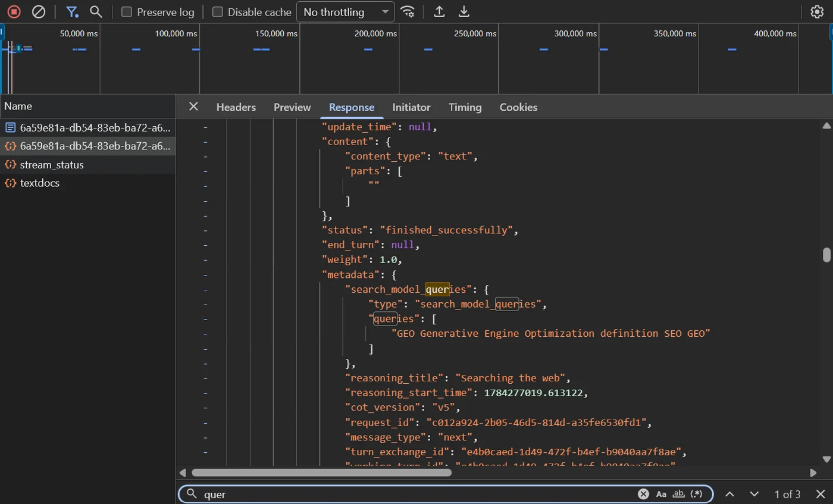Open the network search magnifier in toolbar
Viewport: 833px width, 504px height.
[96, 12]
